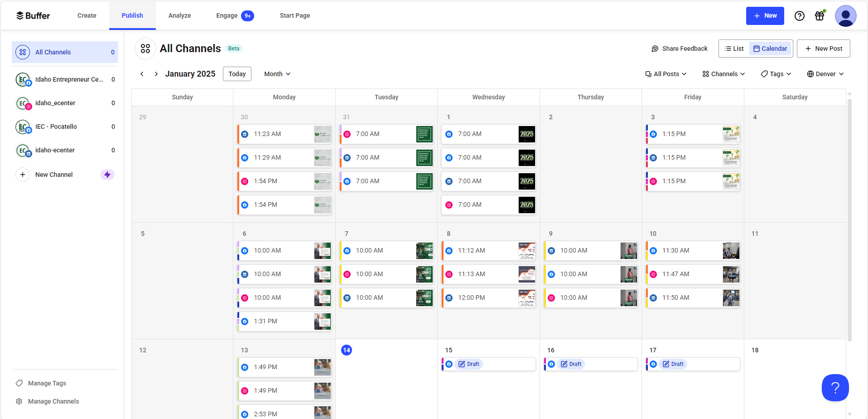Select idaho-ecenter LinkedIn channel avatar
The height and width of the screenshot is (419, 868).
(23, 151)
